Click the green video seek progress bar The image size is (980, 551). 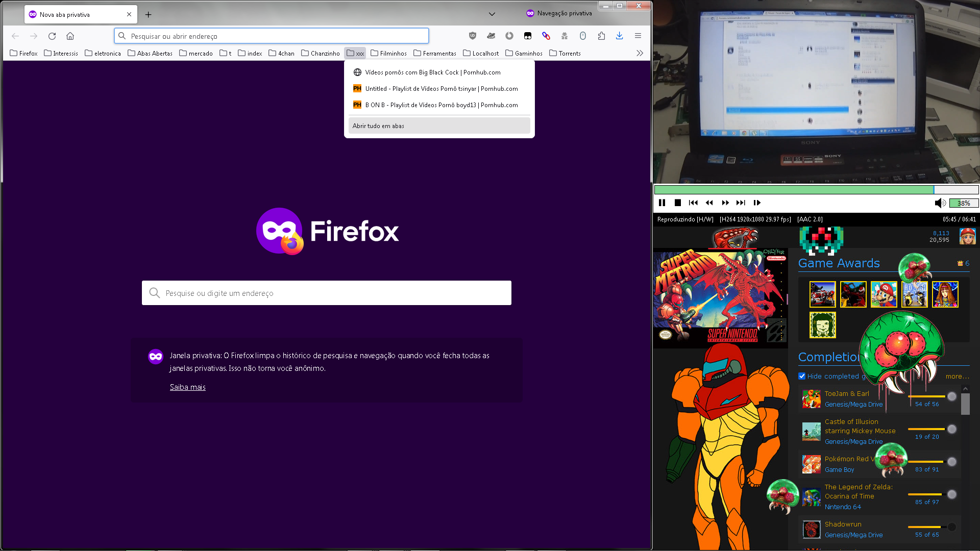pyautogui.click(x=794, y=190)
